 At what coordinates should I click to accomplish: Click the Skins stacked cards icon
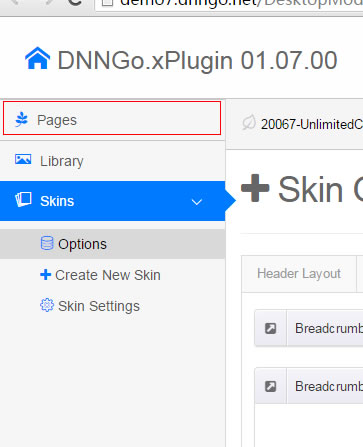(x=23, y=200)
